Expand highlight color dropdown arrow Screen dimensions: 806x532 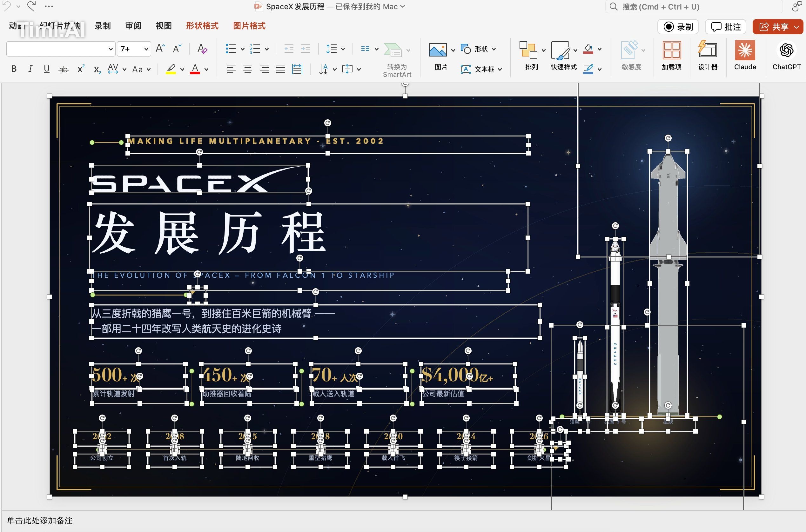tap(182, 70)
